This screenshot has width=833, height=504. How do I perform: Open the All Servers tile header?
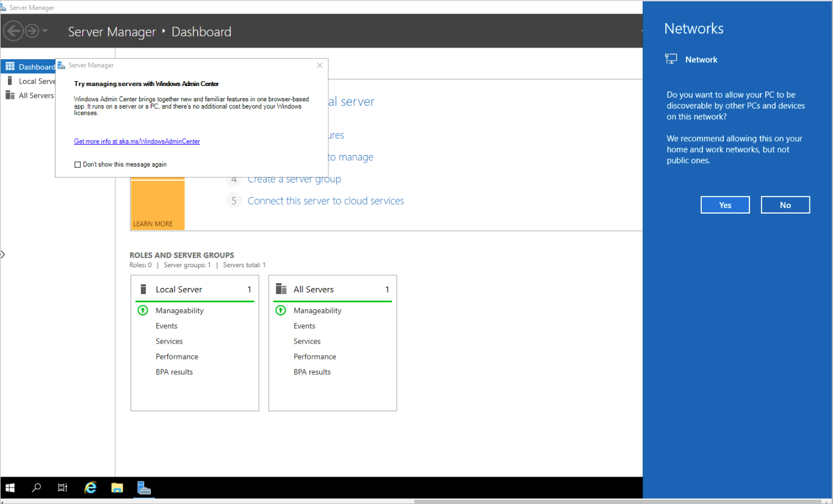(x=333, y=289)
